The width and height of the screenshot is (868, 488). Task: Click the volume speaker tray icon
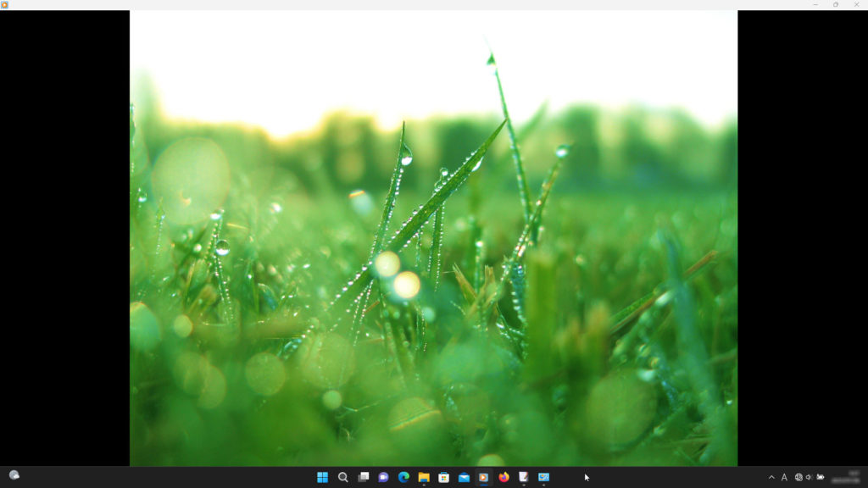809,477
